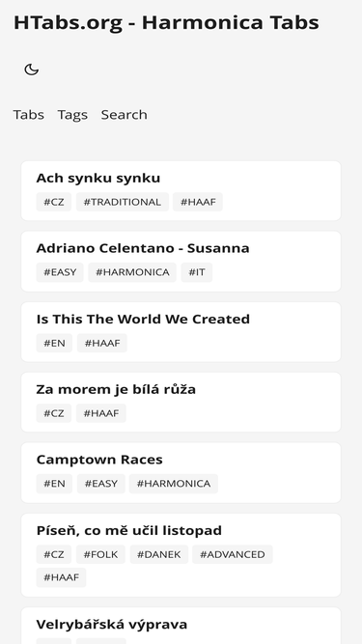Choose the #ADVANCED tag
The image size is (362, 644).
coord(233,554)
